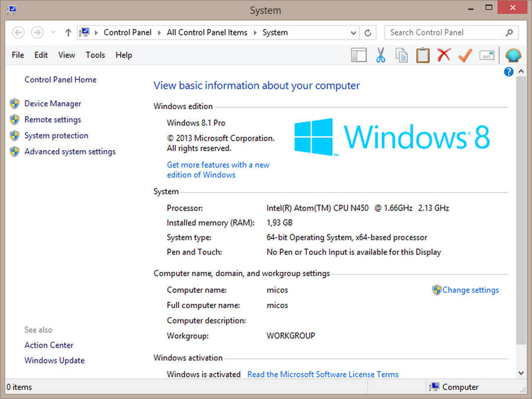This screenshot has height=399, width=532.
Task: Expand the address bar history dropdown
Action: click(353, 33)
